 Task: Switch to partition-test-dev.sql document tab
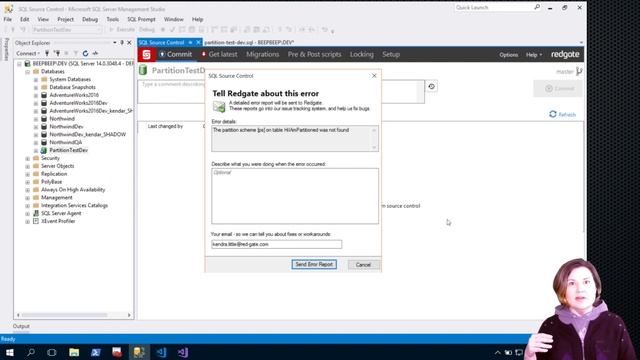(x=249, y=42)
